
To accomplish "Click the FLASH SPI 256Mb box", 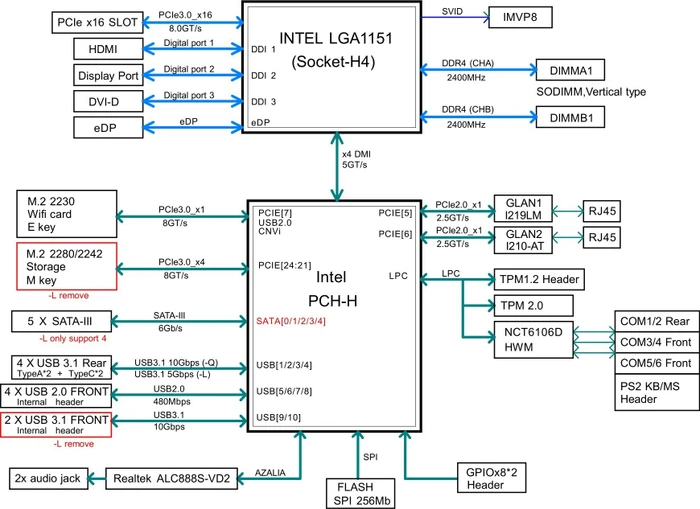I will click(360, 494).
